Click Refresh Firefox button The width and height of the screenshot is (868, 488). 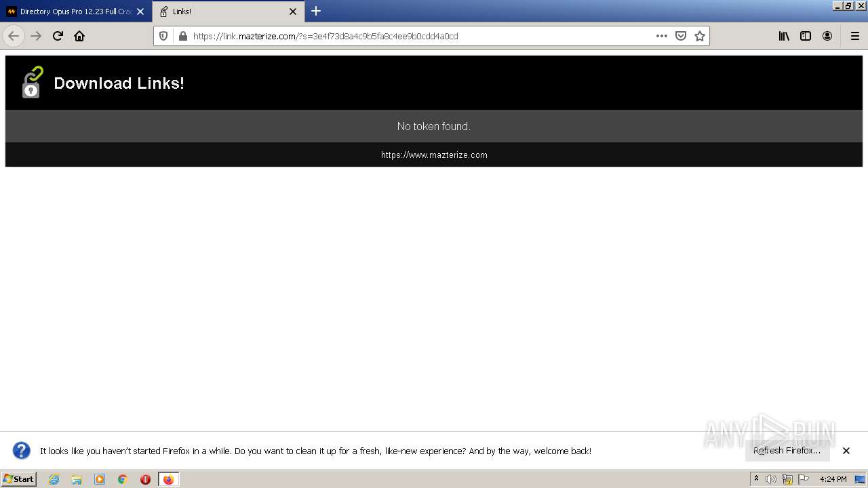pos(787,450)
